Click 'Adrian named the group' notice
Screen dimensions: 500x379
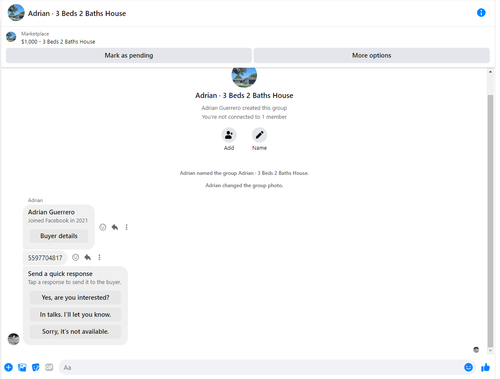pos(244,173)
